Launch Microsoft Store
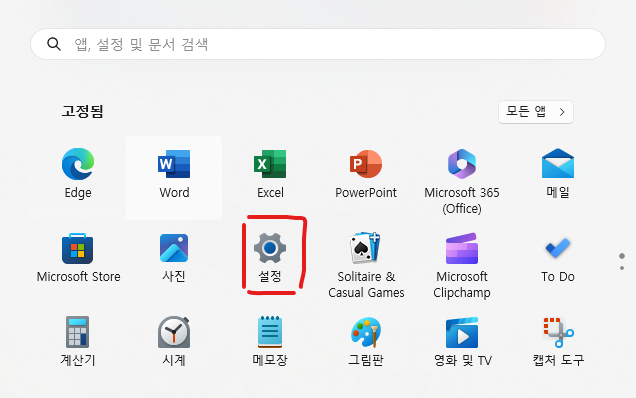 tap(78, 248)
